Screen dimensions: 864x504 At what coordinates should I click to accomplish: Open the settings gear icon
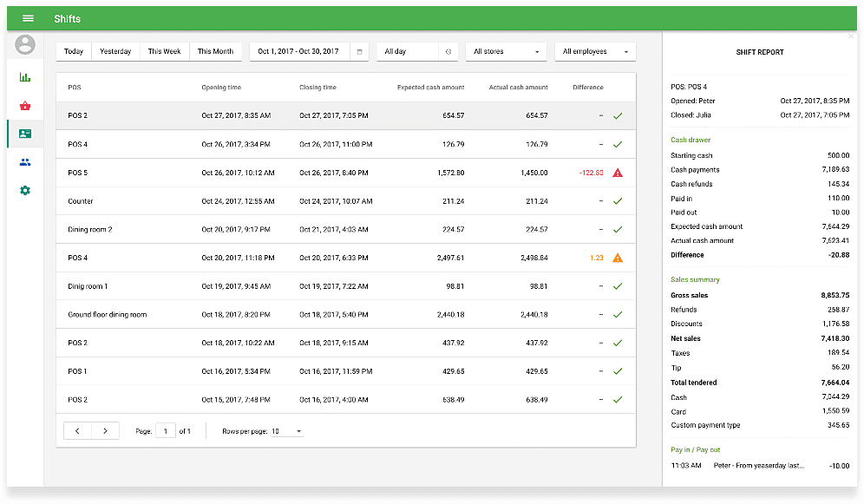click(25, 190)
